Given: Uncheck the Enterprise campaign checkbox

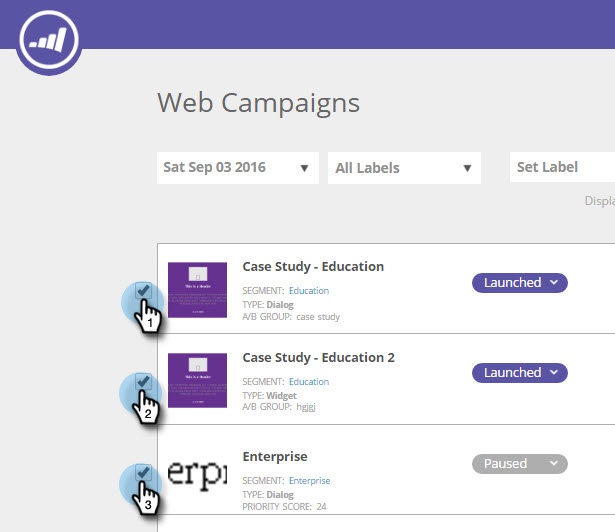Looking at the screenshot, I should [143, 472].
